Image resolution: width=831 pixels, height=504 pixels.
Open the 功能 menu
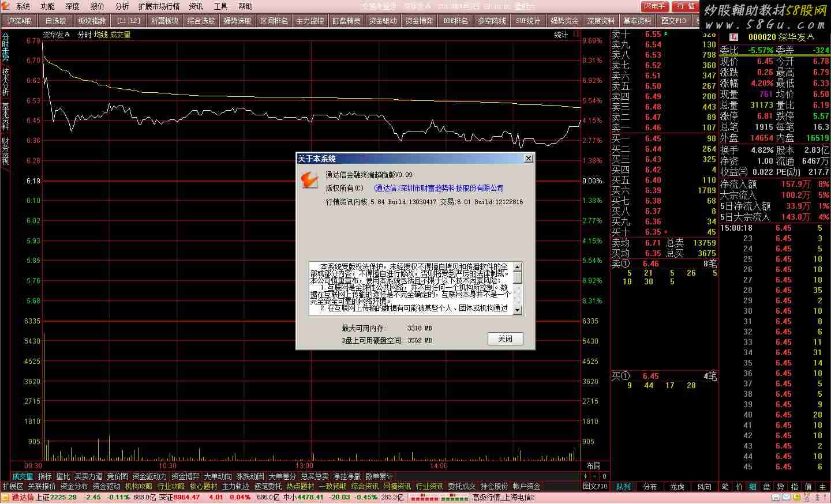pyautogui.click(x=48, y=6)
